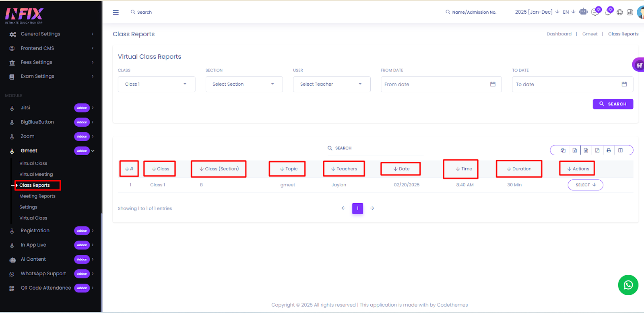Export table to Excel file icon
The height and width of the screenshot is (313, 644).
[x=575, y=150]
